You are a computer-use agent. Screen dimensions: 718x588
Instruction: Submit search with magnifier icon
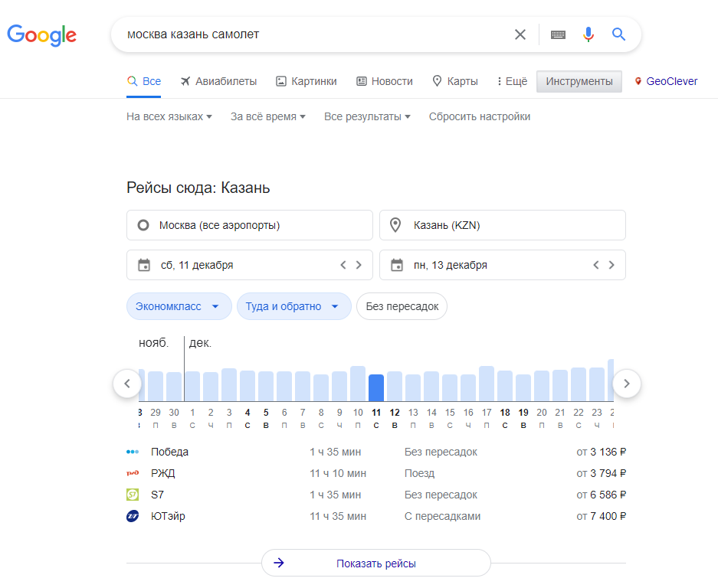tap(618, 34)
